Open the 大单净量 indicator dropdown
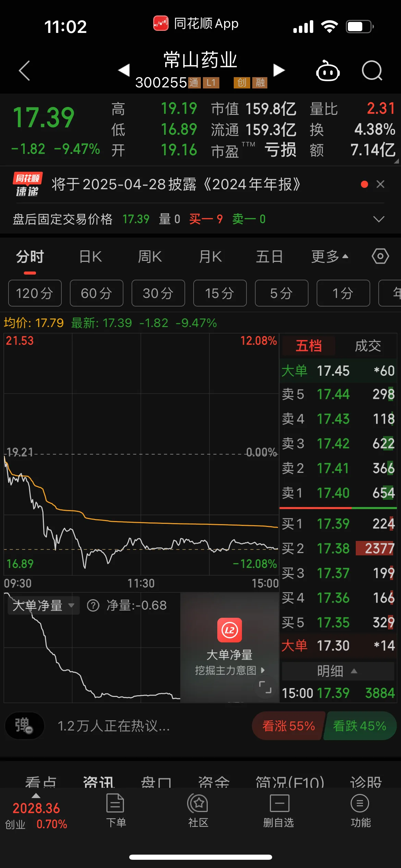Screen dimensions: 401x868 44,605
